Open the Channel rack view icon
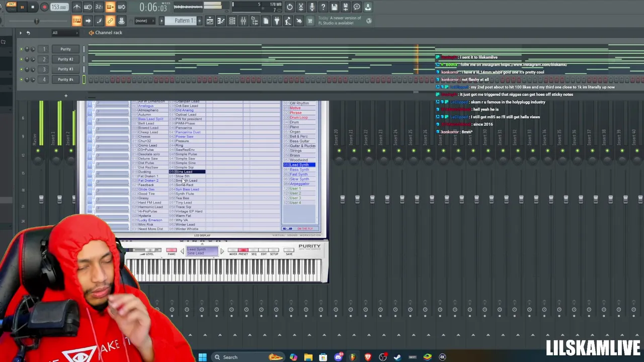This screenshot has width=644, height=362. click(x=232, y=21)
